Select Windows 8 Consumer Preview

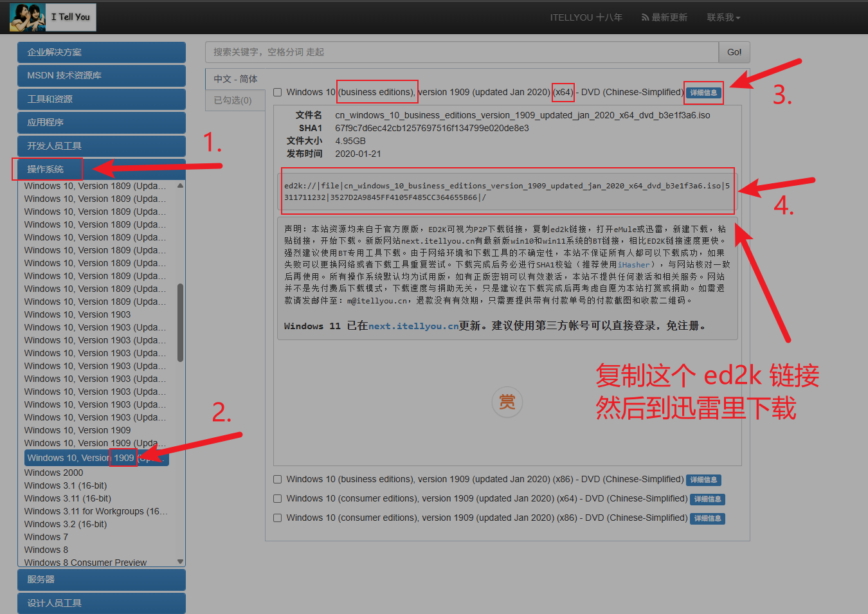point(86,563)
